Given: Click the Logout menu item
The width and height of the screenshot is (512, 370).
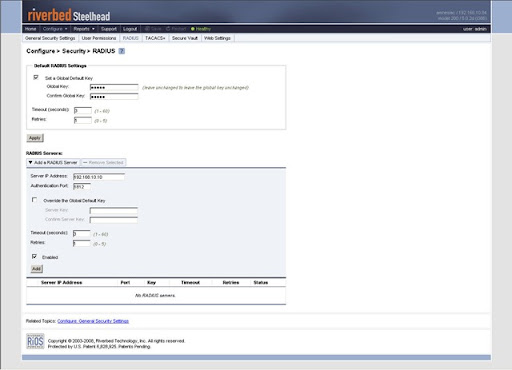Looking at the screenshot, I should pos(130,29).
